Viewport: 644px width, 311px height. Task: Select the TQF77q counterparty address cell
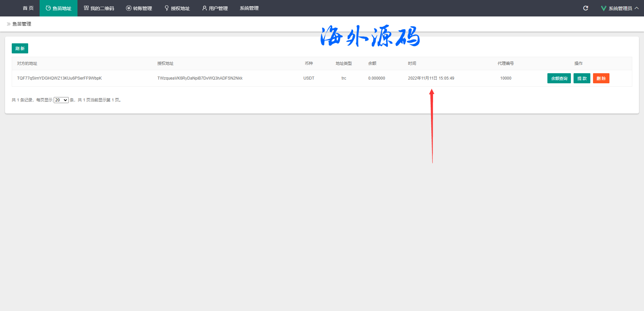59,78
